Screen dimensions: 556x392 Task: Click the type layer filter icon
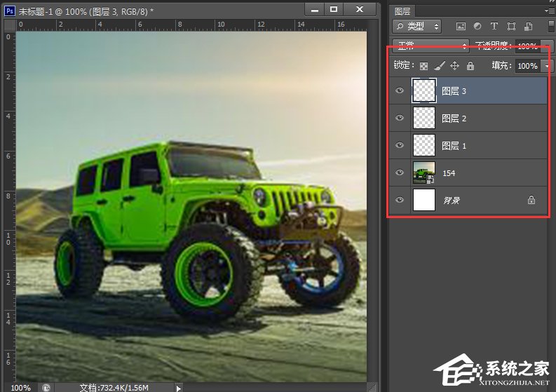494,26
